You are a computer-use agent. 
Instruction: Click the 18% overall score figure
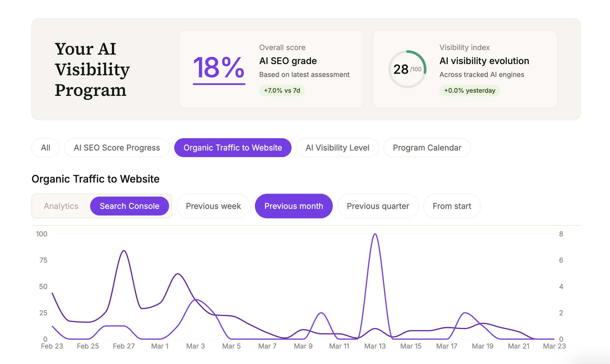[x=219, y=69]
